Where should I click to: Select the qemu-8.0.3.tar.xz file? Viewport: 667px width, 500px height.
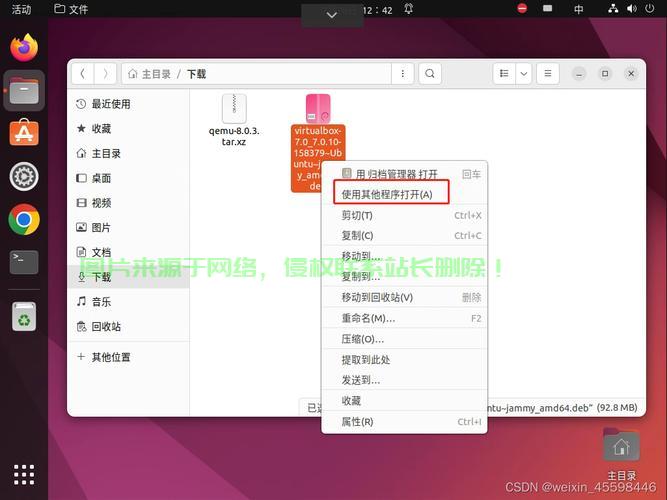click(234, 120)
